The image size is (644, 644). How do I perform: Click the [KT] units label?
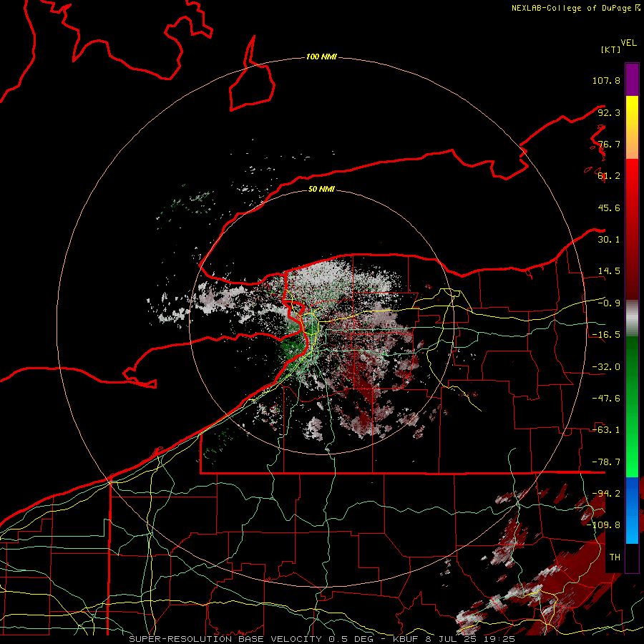click(x=610, y=49)
